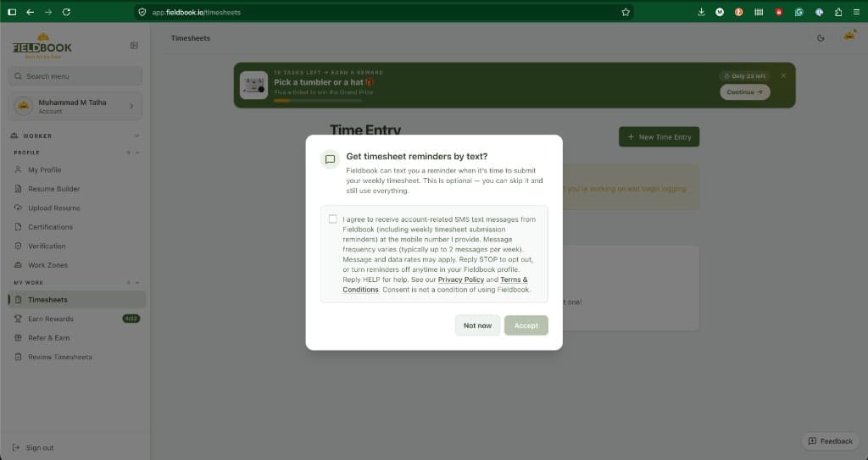This screenshot has width=868, height=460.
Task: Open Muhammad M Talha account chevron
Action: pos(131,106)
